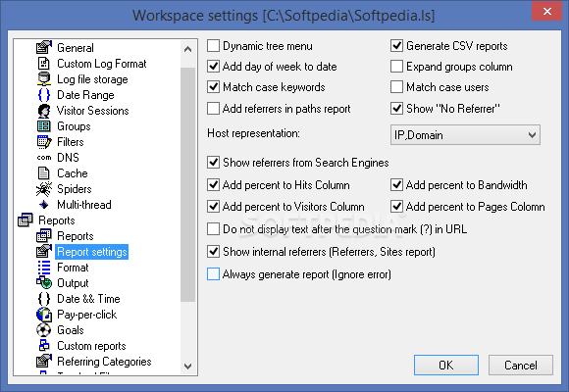Select Goals in settings tree
569x392 pixels.
tap(71, 330)
